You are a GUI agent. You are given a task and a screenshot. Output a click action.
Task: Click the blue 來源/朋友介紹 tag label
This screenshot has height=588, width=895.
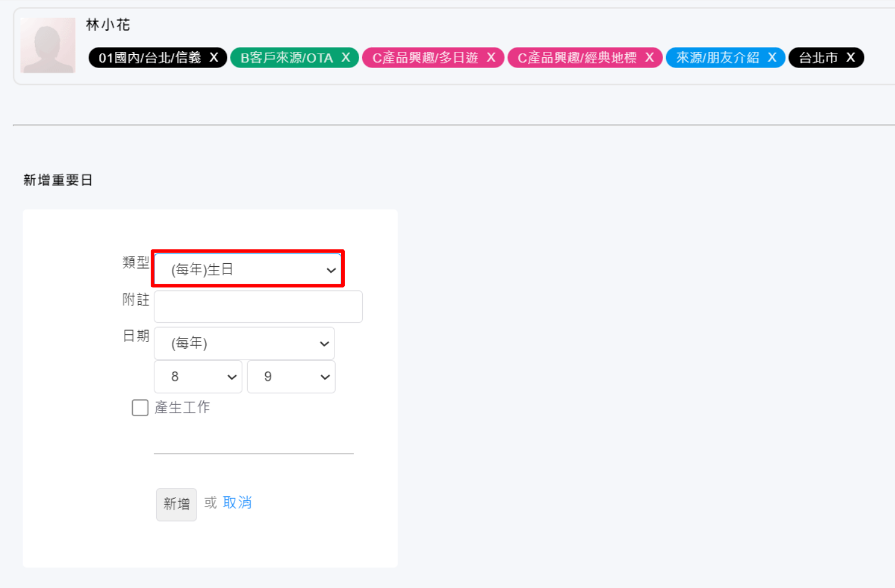[717, 58]
